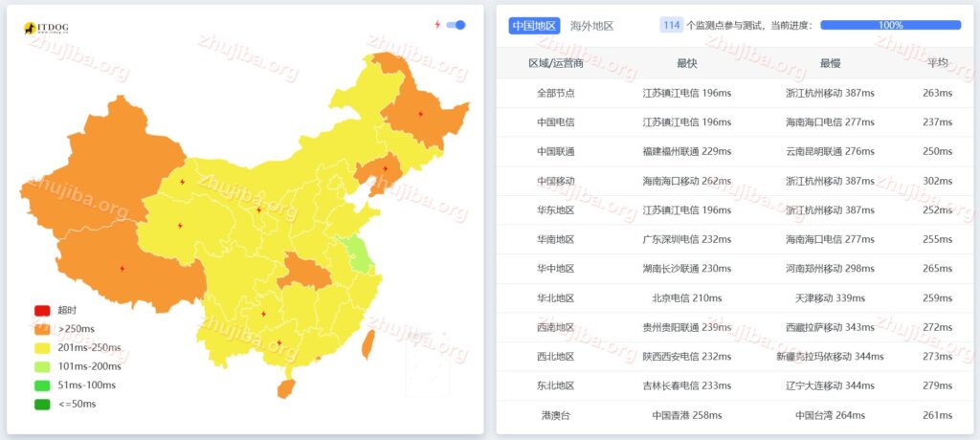Click the lightning marker on Guangxi region
Image resolution: width=980 pixels, height=440 pixels.
click(x=279, y=342)
